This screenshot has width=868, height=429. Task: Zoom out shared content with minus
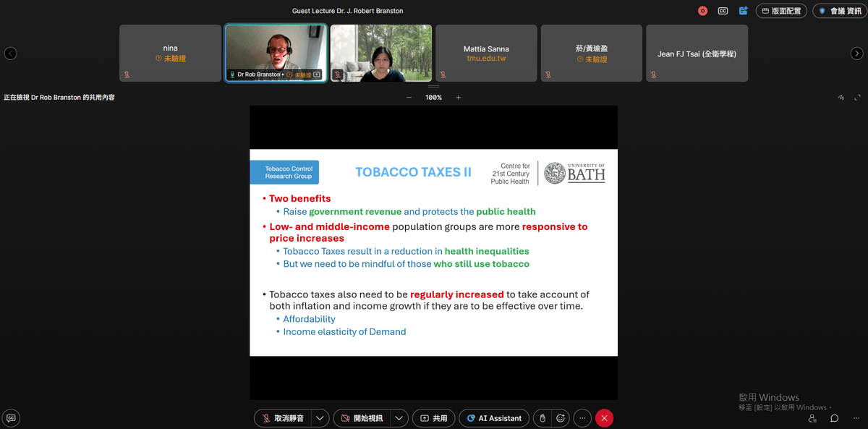pyautogui.click(x=409, y=98)
